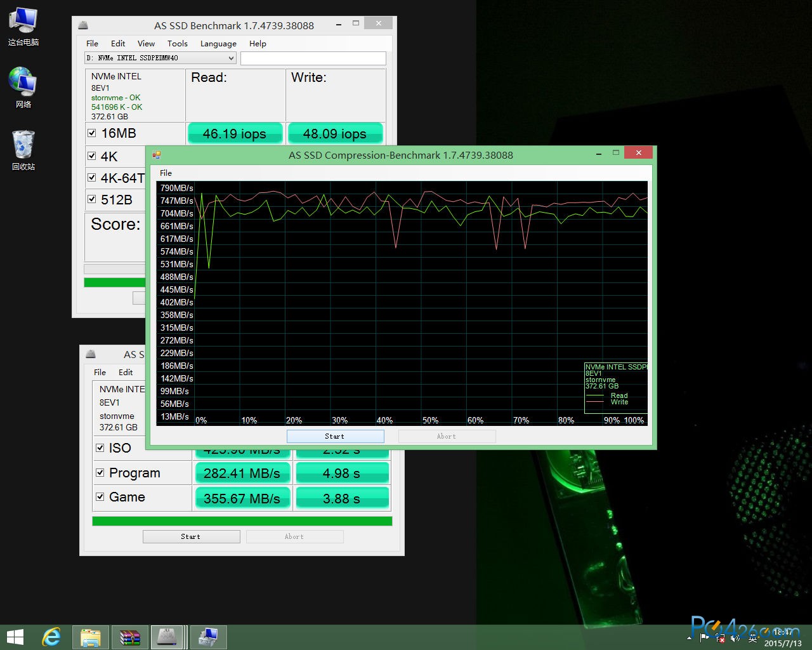Toggle the 4K test checkbox
Image resolution: width=812 pixels, height=650 pixels.
click(92, 156)
